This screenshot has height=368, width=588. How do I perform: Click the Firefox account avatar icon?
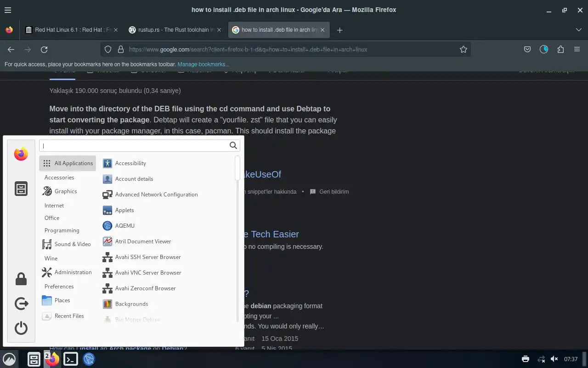click(544, 49)
